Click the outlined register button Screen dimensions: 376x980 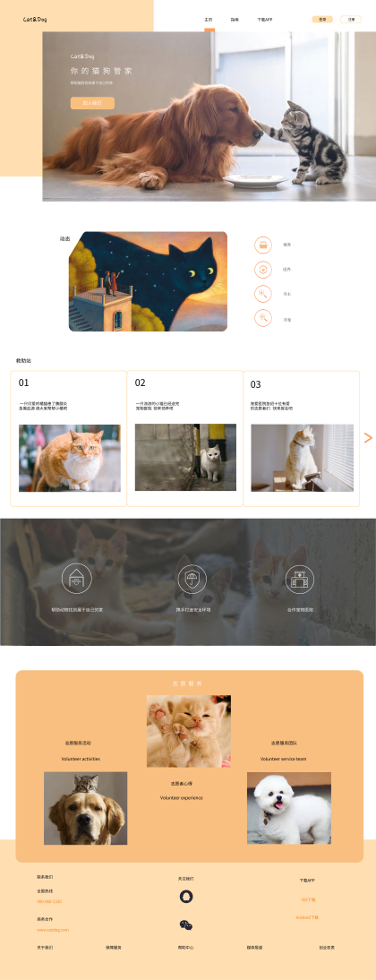[351, 20]
